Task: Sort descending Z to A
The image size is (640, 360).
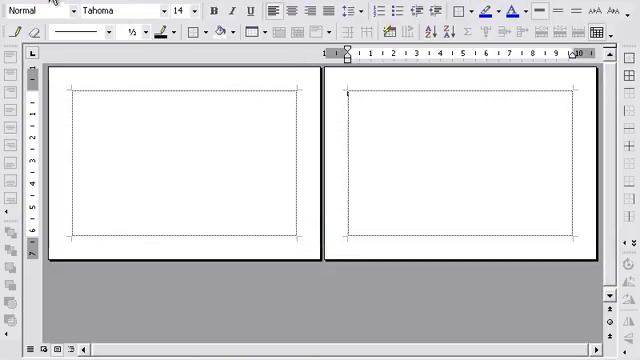Action: tap(449, 32)
